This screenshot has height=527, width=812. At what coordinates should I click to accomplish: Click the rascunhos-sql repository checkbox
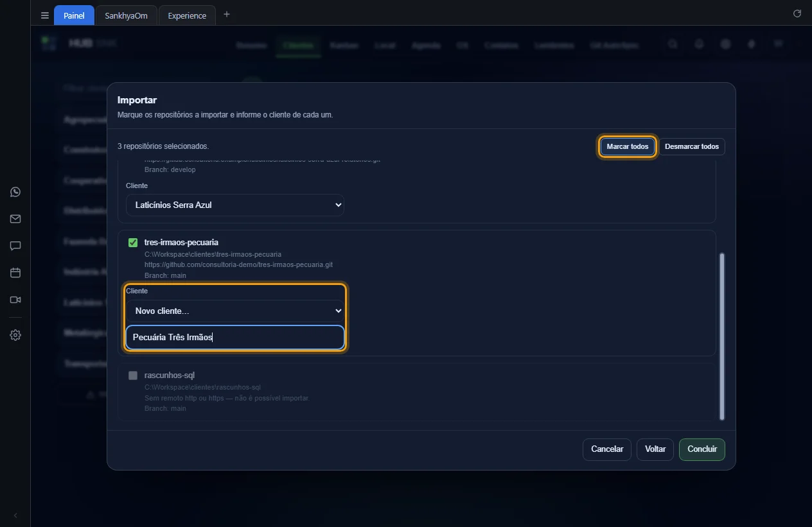click(133, 376)
